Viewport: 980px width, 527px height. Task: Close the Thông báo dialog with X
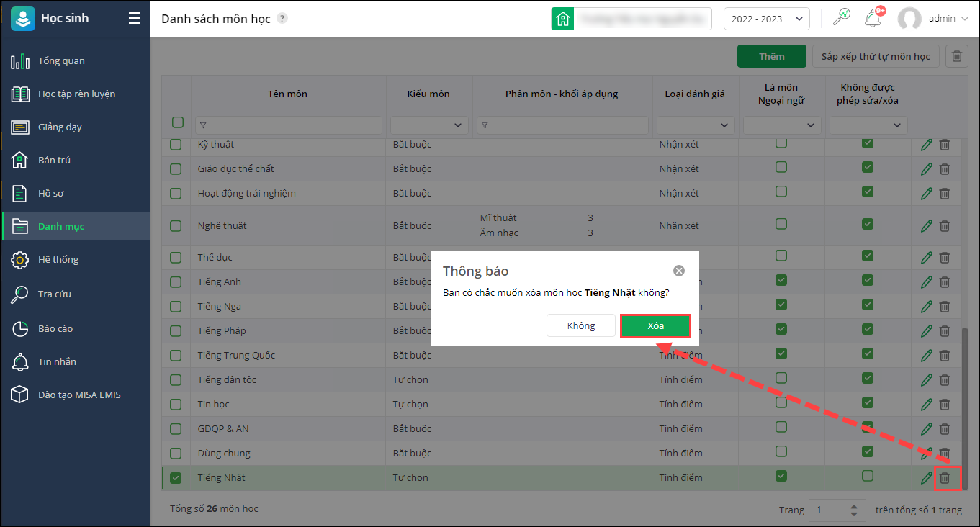[x=678, y=271]
